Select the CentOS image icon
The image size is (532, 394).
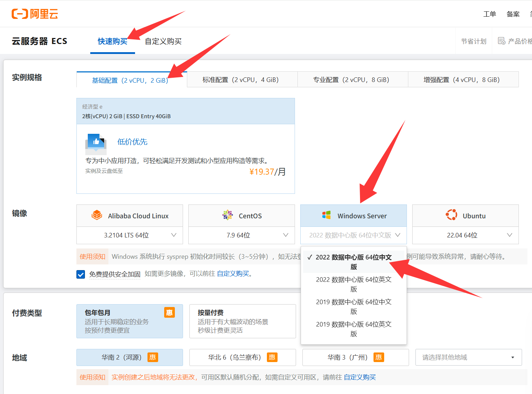[x=227, y=215]
